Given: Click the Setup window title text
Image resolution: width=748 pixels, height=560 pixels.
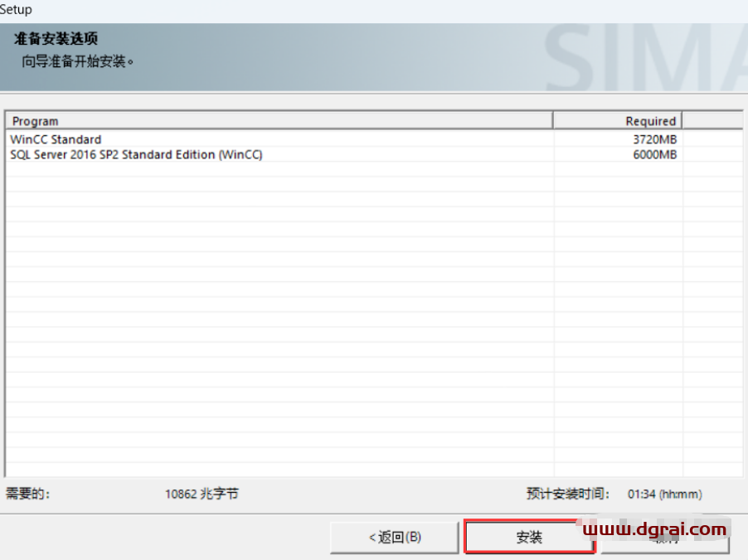Looking at the screenshot, I should tap(17, 9).
